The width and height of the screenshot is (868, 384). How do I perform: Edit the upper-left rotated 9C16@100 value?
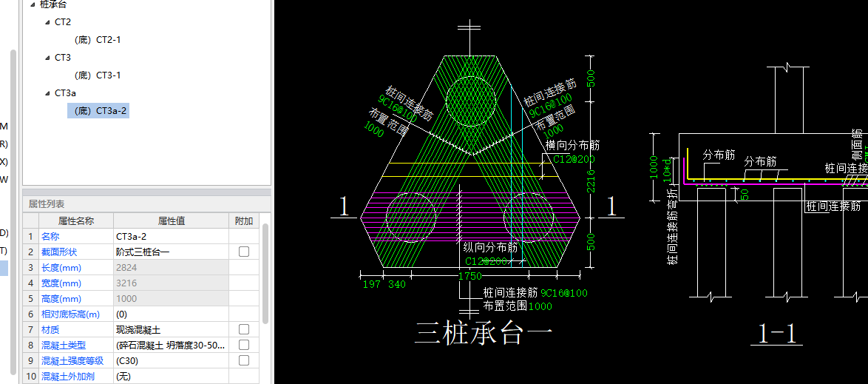[x=398, y=109]
